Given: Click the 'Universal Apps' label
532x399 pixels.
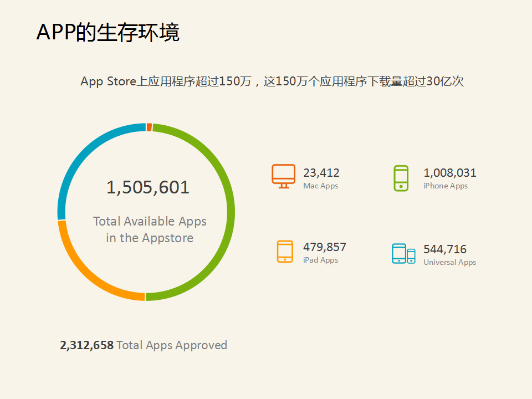Looking at the screenshot, I should (449, 262).
